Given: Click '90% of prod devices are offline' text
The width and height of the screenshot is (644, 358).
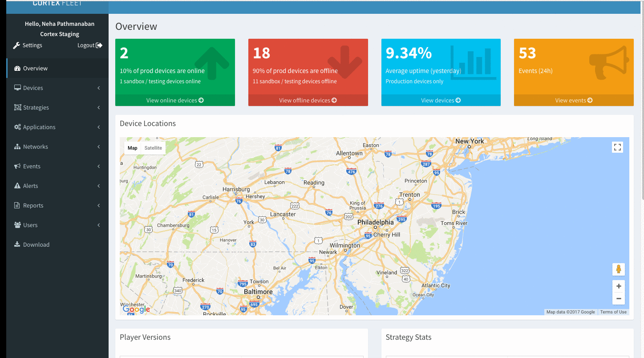Looking at the screenshot, I should click(x=295, y=71).
